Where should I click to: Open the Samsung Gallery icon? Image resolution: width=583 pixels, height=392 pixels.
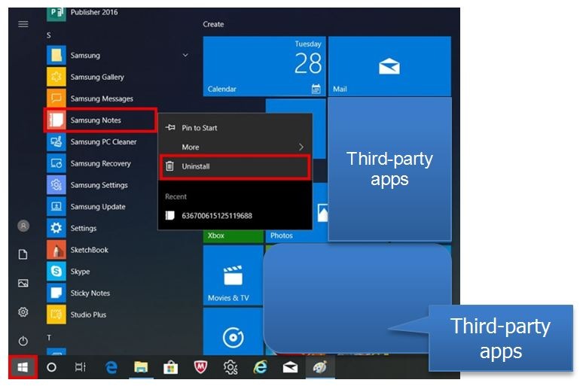click(x=56, y=77)
